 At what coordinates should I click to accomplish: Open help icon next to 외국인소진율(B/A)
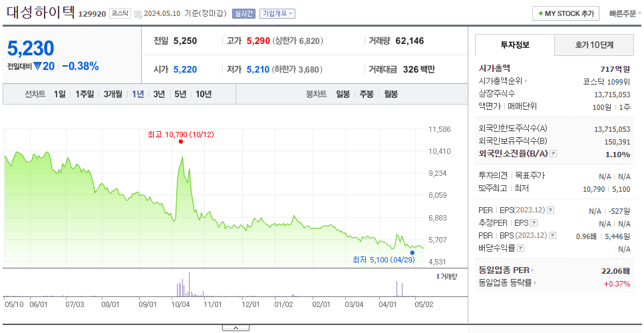click(x=554, y=154)
